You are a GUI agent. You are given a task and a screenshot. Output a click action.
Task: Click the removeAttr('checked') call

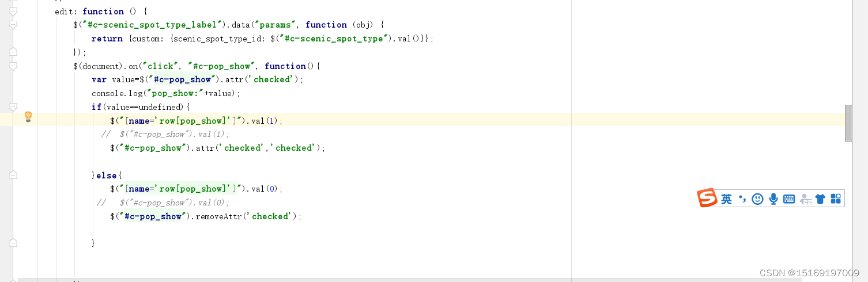point(248,216)
